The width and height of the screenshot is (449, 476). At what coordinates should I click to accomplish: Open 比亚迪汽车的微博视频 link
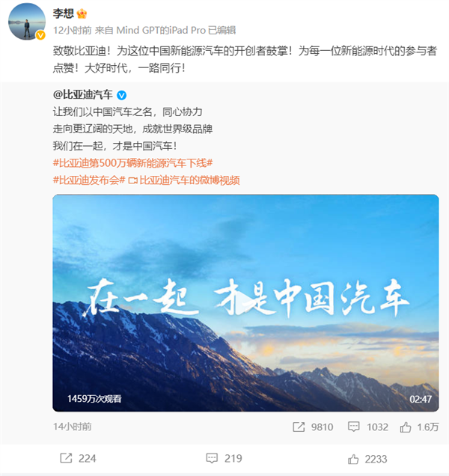184,180
